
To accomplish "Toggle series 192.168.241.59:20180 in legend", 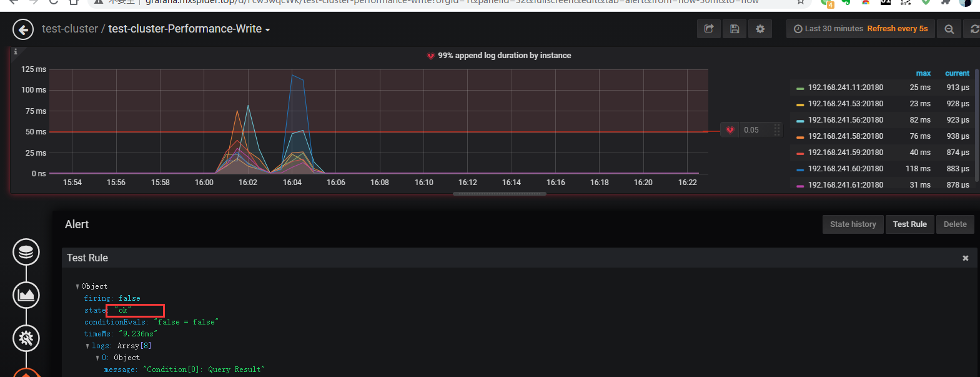I will tap(845, 153).
